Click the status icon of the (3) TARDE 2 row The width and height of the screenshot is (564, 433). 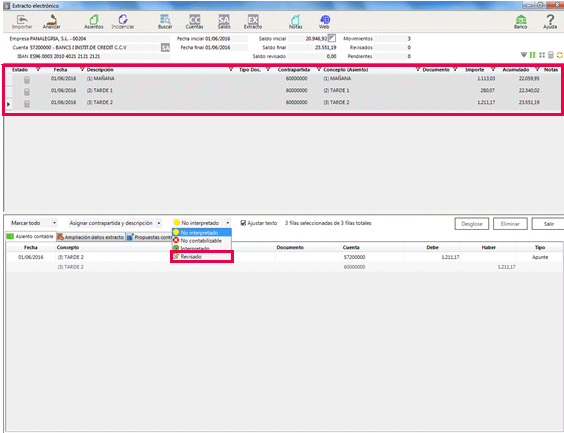[x=27, y=104]
